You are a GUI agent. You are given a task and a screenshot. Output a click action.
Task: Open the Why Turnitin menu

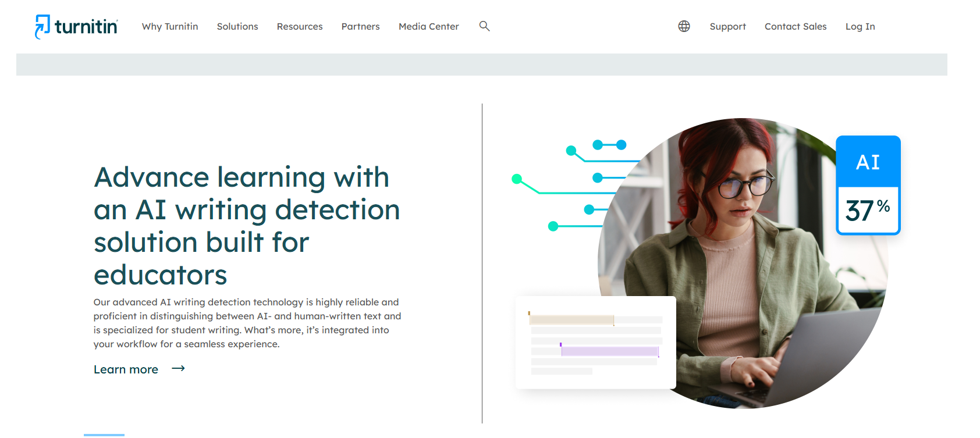pyautogui.click(x=170, y=27)
